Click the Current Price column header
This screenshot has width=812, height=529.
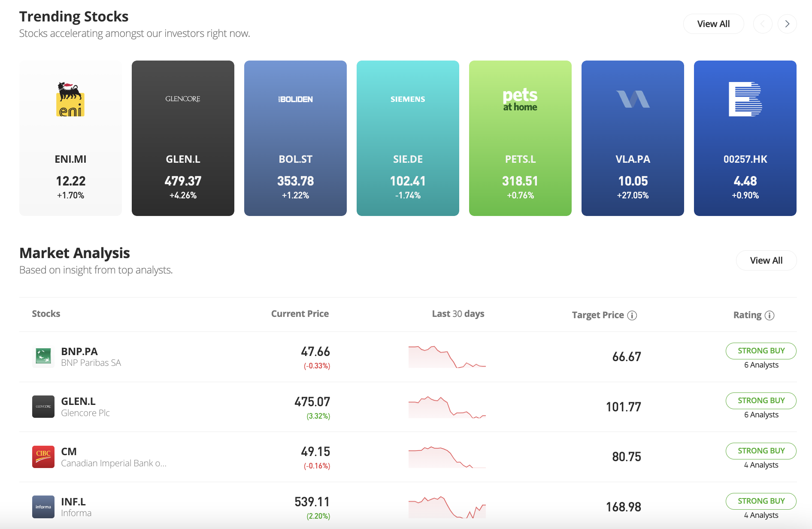tap(300, 314)
